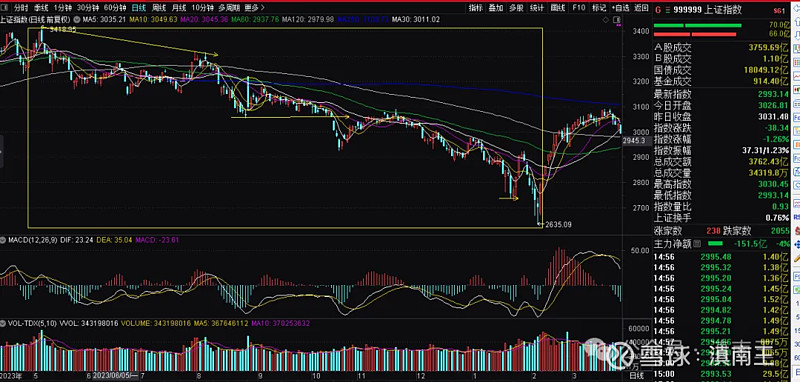Click the 标记 mark button
The image size is (800, 382).
pyautogui.click(x=598, y=8)
